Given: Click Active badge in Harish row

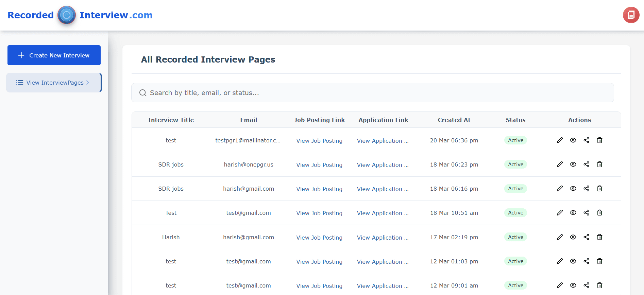Looking at the screenshot, I should point(515,237).
